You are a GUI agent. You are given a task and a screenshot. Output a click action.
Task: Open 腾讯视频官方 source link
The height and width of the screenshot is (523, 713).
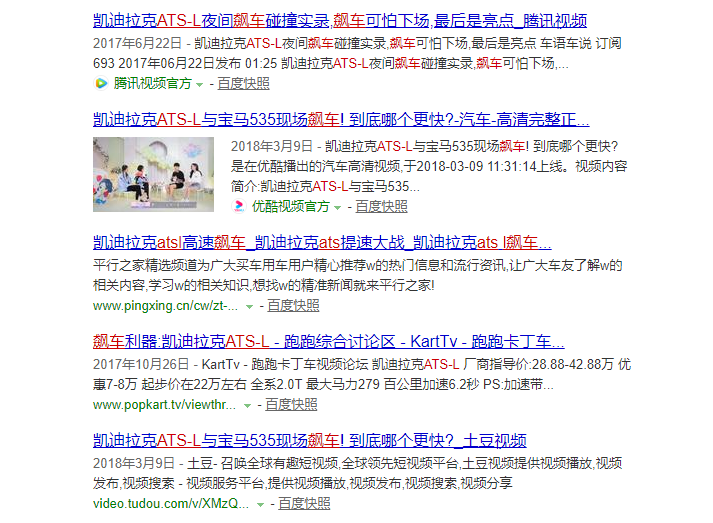(152, 84)
